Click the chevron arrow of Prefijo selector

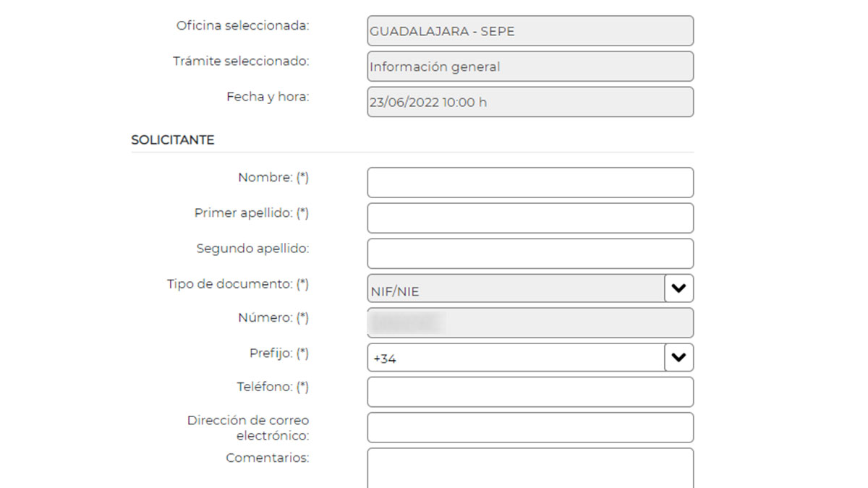pos(678,357)
